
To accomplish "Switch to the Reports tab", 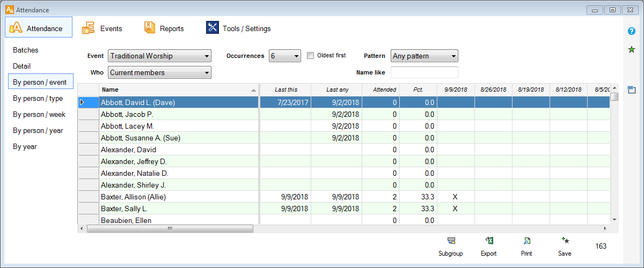I will pos(164,28).
